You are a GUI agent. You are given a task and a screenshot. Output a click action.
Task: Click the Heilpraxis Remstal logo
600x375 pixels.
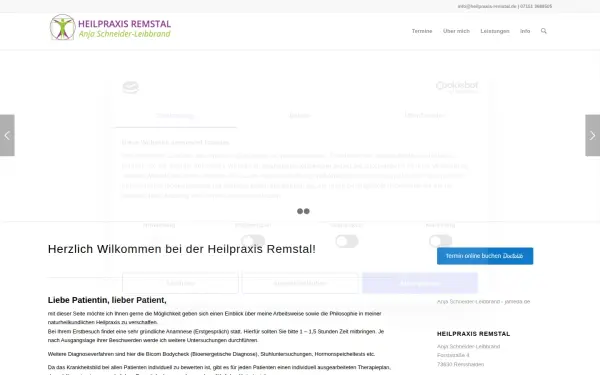[110, 28]
